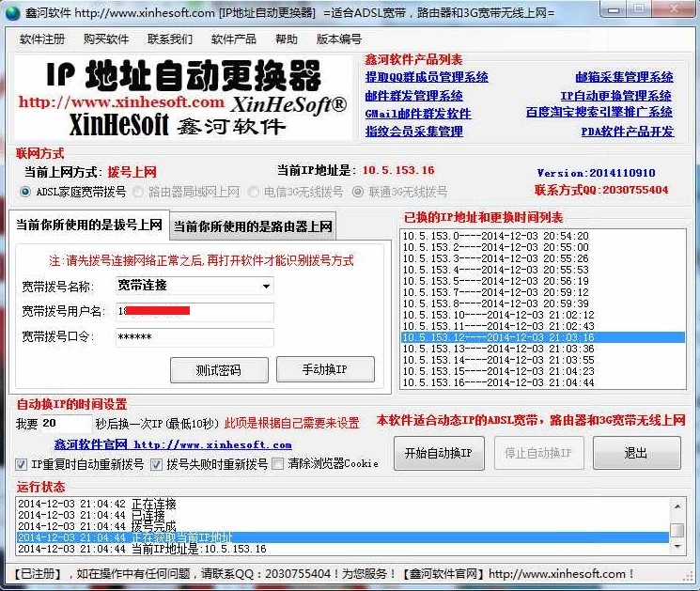Screen dimensions: 700x591
Task: Open the 购买软件 menu
Action: [x=106, y=39]
